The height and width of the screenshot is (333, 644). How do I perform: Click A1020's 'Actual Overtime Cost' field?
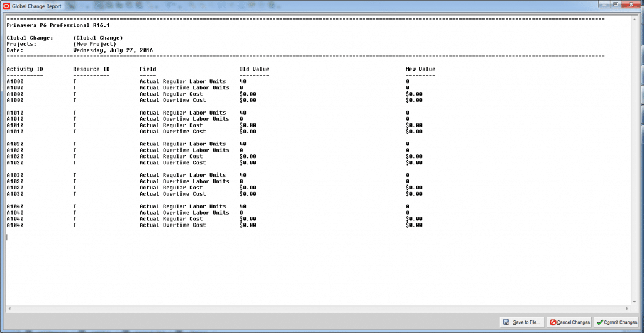tap(172, 162)
